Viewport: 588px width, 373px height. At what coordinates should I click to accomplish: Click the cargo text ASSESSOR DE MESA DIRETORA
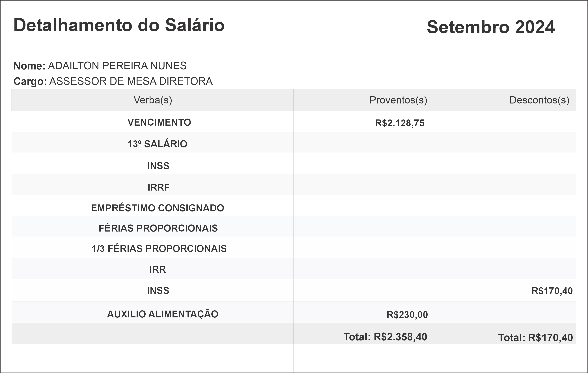coord(131,82)
